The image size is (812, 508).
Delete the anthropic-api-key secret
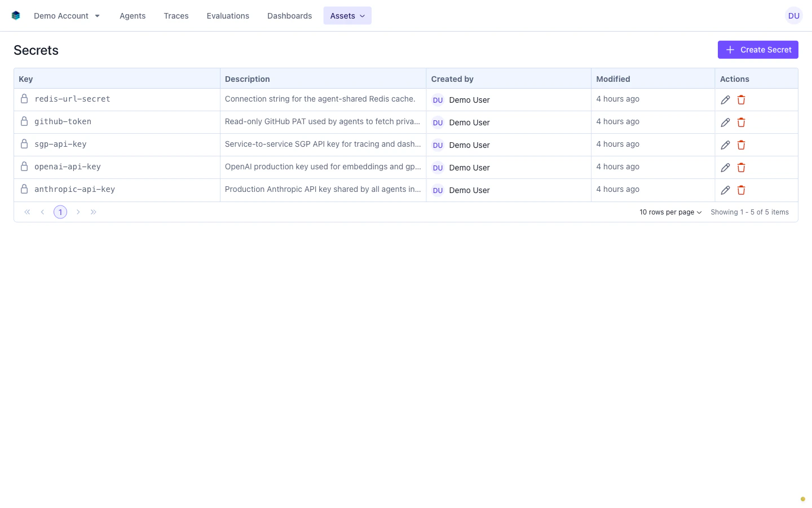[741, 190]
